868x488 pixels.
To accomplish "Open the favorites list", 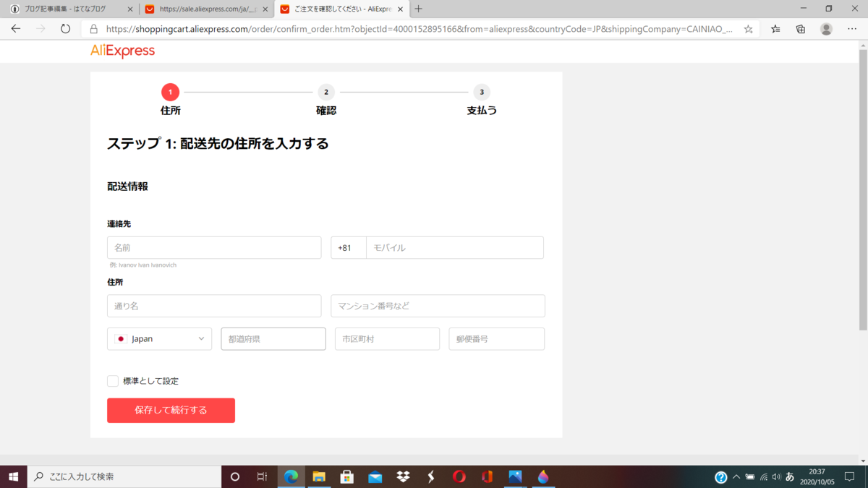I will point(775,29).
